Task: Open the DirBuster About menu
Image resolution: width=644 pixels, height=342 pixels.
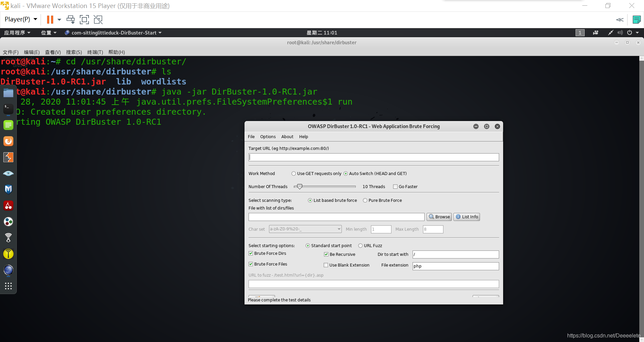Action: click(x=287, y=136)
